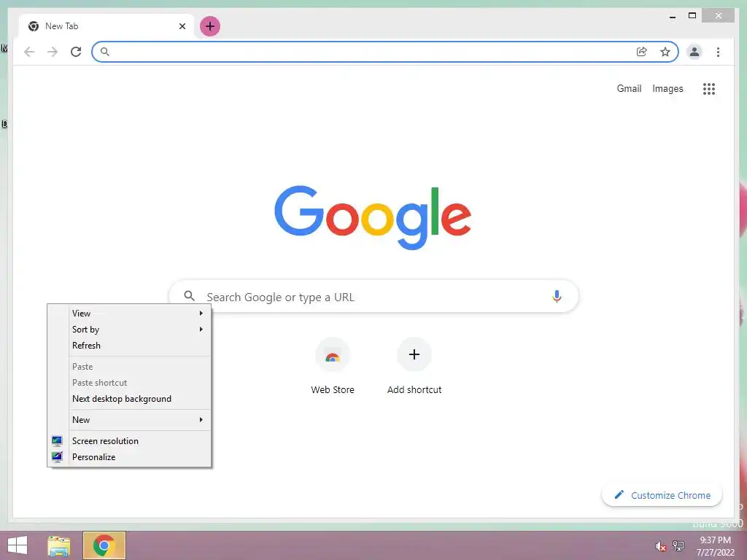Image resolution: width=747 pixels, height=560 pixels.
Task: Click the network tray icon
Action: [x=678, y=545]
